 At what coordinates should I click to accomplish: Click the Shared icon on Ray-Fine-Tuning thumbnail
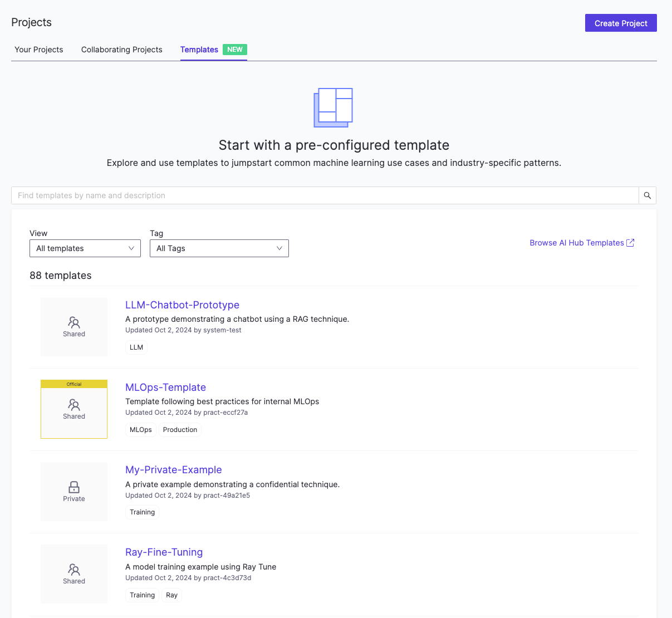[74, 570]
